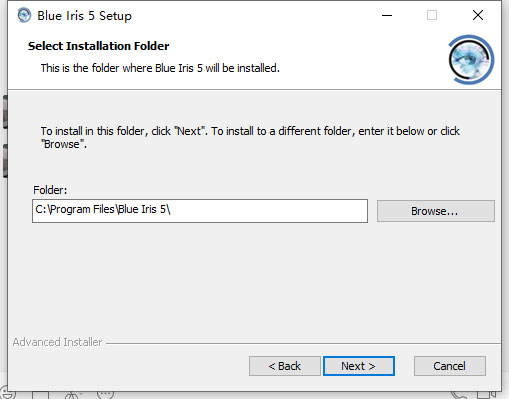
Task: Click the Blue Iris 5 Setup title text
Action: click(84, 16)
